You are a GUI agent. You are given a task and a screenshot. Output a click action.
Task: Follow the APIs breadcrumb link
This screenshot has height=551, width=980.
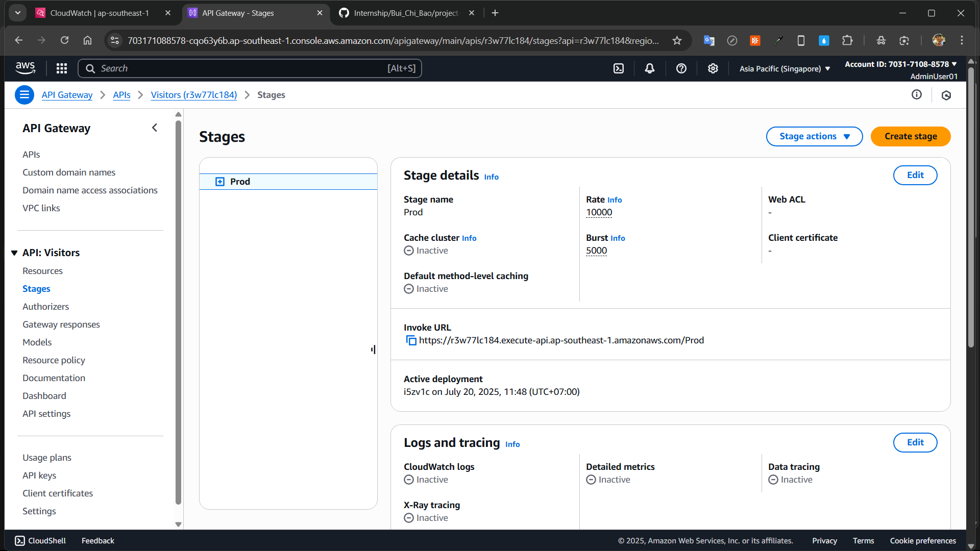point(121,95)
